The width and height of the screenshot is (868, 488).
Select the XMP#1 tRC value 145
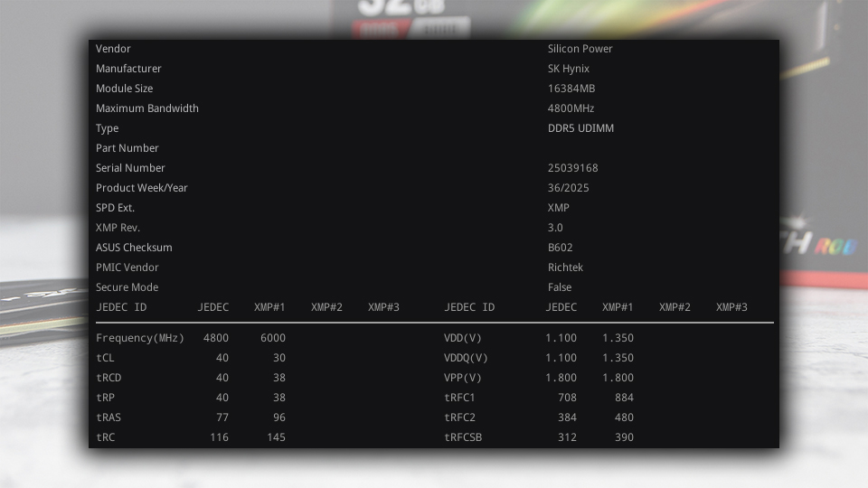(277, 437)
